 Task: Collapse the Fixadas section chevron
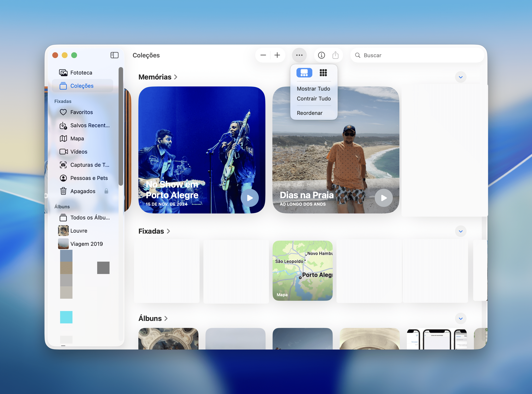[460, 231]
